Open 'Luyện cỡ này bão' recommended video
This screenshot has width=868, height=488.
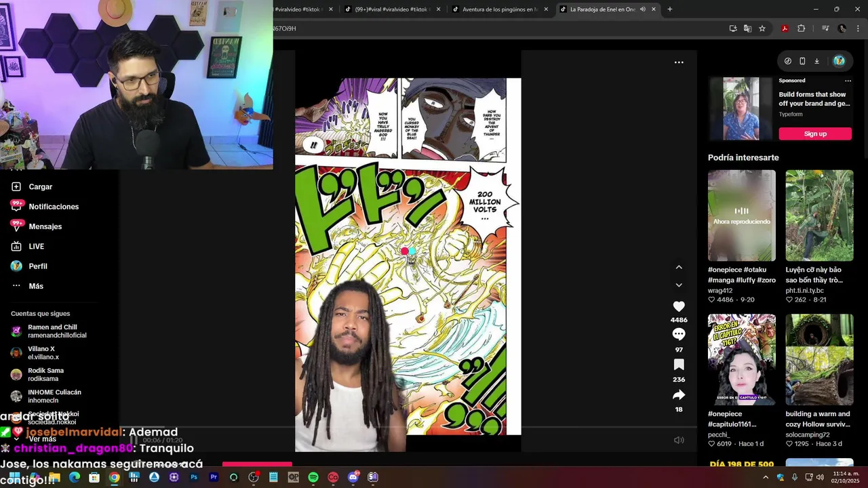[819, 216]
